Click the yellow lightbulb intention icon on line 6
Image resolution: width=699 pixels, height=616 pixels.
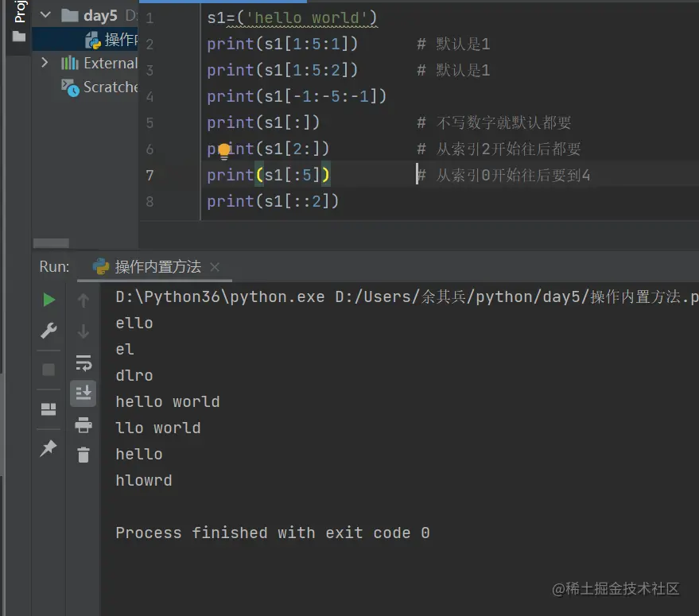[x=224, y=151]
